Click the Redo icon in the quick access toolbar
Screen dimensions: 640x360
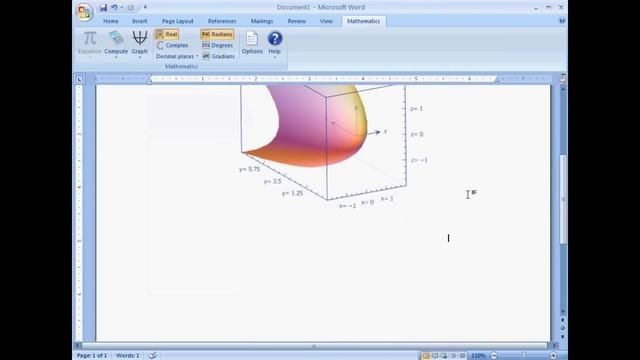tap(131, 7)
